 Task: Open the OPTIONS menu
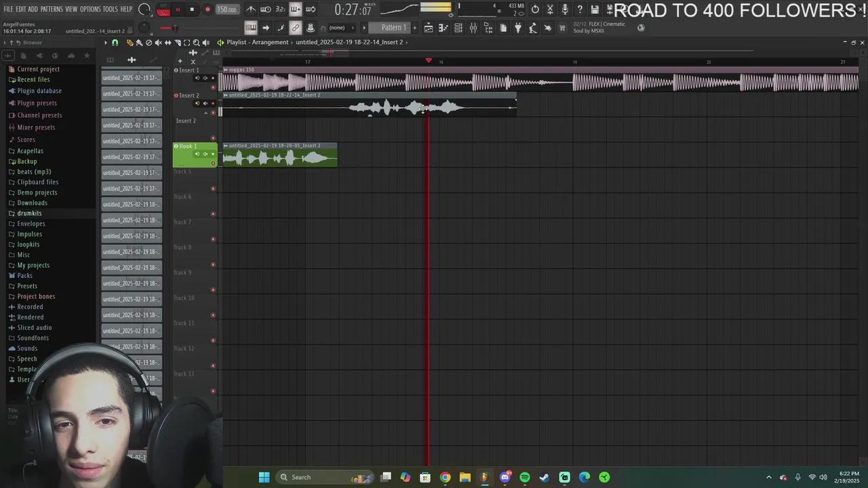[x=90, y=9]
